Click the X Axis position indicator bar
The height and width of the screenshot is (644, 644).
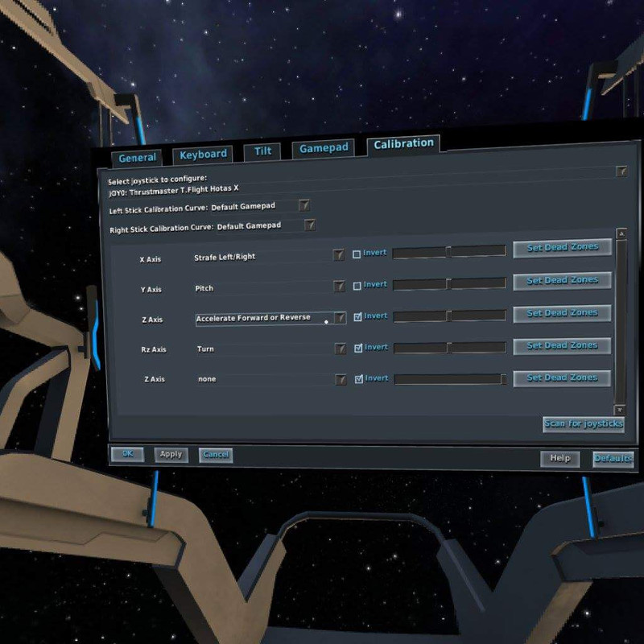coord(449,252)
